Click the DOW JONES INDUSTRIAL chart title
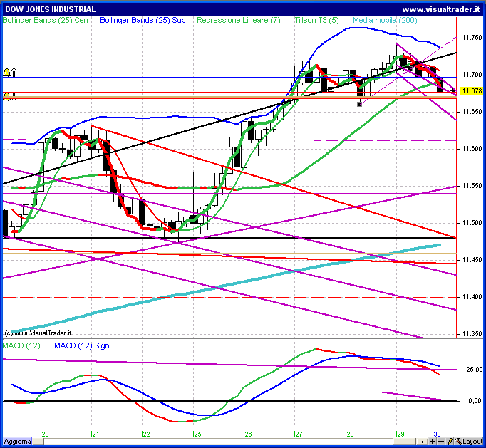 [x=51, y=9]
